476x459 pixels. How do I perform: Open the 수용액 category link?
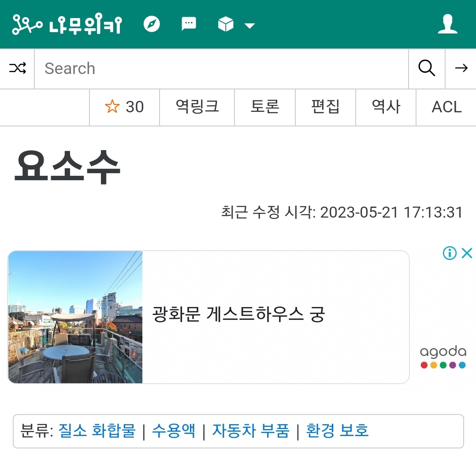pyautogui.click(x=173, y=431)
